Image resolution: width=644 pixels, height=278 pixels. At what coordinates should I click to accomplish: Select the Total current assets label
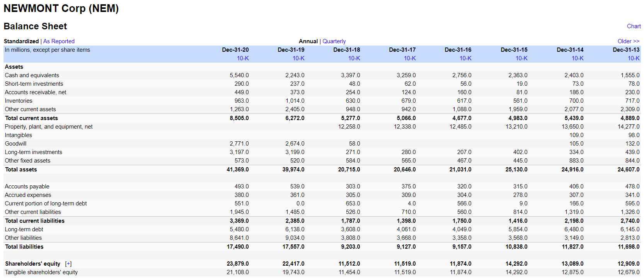click(31, 118)
